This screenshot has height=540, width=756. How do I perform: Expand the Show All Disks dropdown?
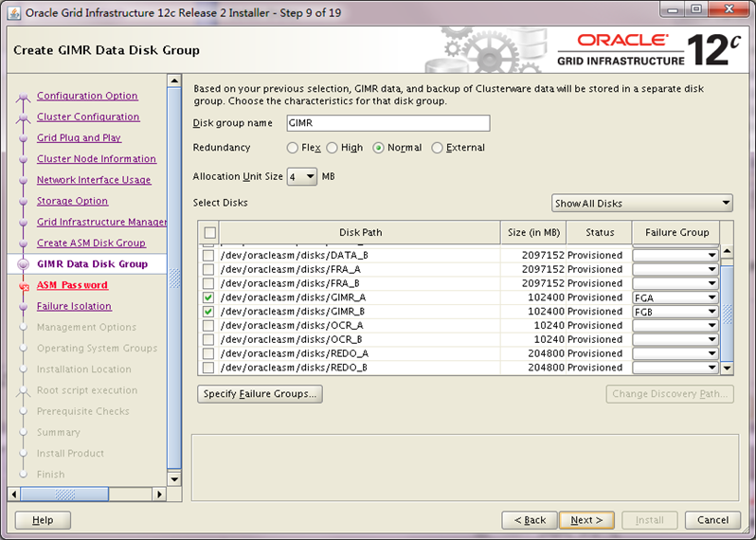click(642, 203)
